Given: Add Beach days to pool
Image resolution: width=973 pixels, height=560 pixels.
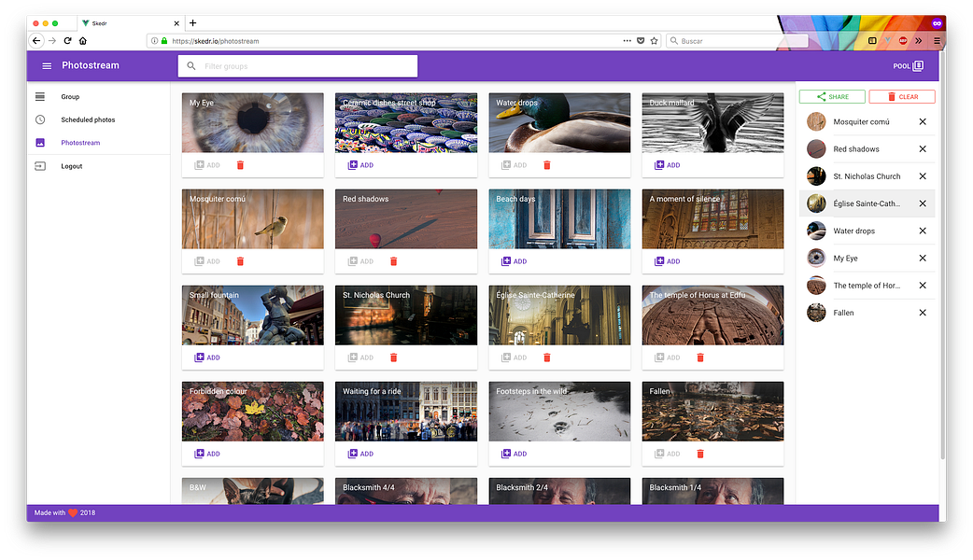Looking at the screenshot, I should pos(514,261).
